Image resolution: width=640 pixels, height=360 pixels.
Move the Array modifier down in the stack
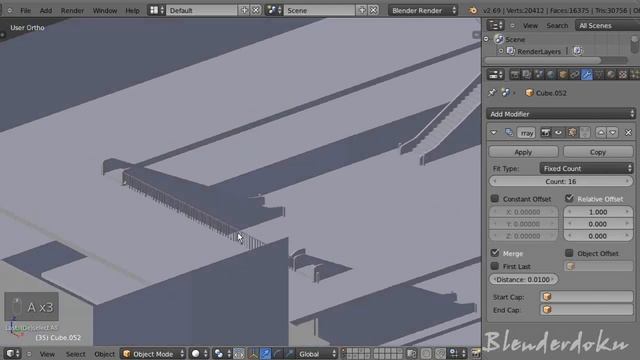(613, 133)
